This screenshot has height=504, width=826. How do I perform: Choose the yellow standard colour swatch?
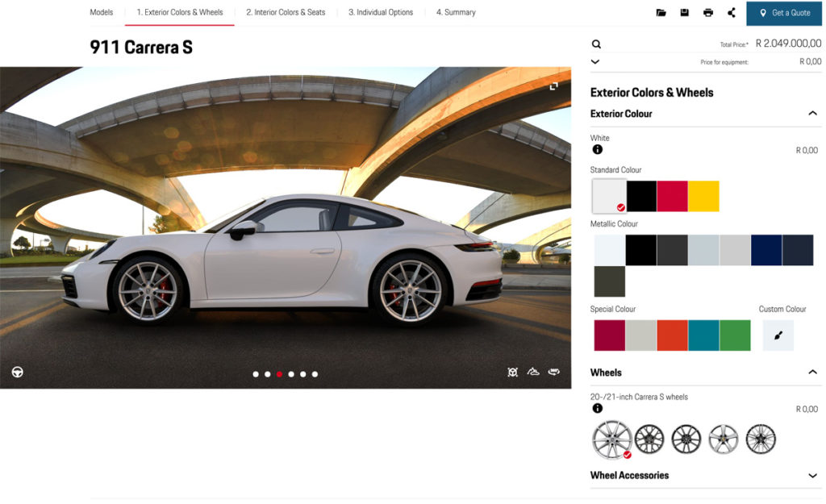(703, 196)
